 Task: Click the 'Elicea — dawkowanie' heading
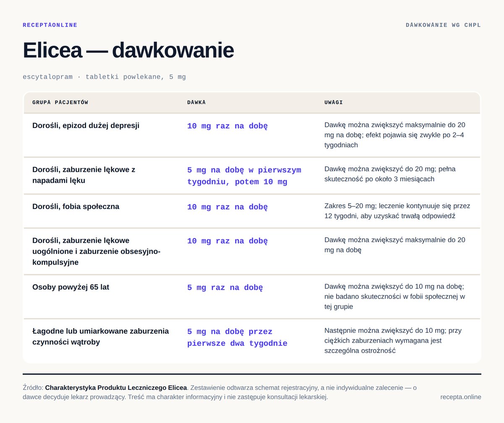click(x=128, y=50)
